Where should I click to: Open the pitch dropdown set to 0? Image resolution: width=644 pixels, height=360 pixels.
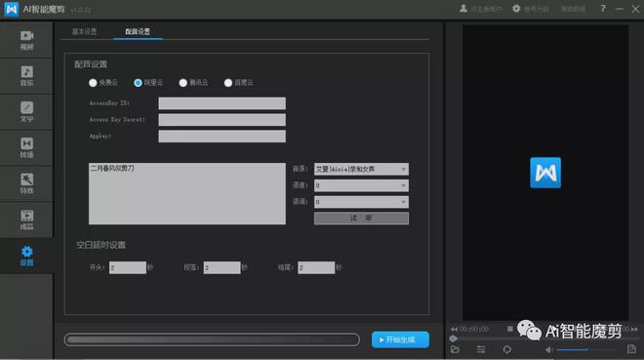tap(361, 202)
